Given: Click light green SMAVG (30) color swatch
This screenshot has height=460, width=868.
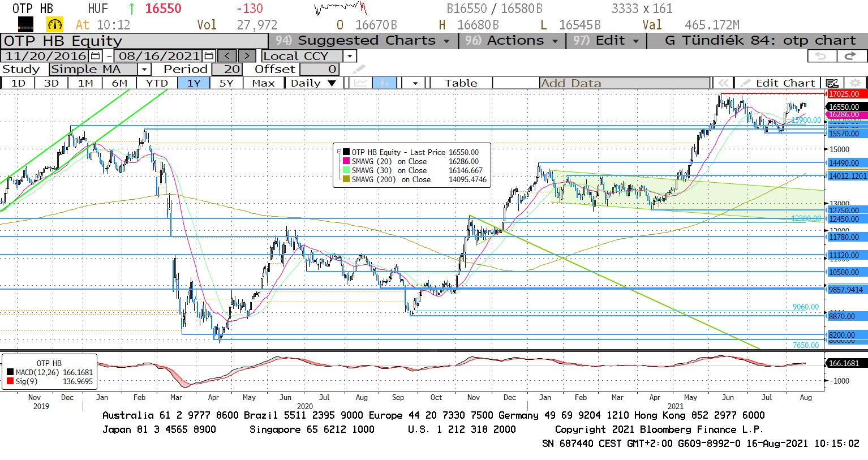Looking at the screenshot, I should [346, 170].
